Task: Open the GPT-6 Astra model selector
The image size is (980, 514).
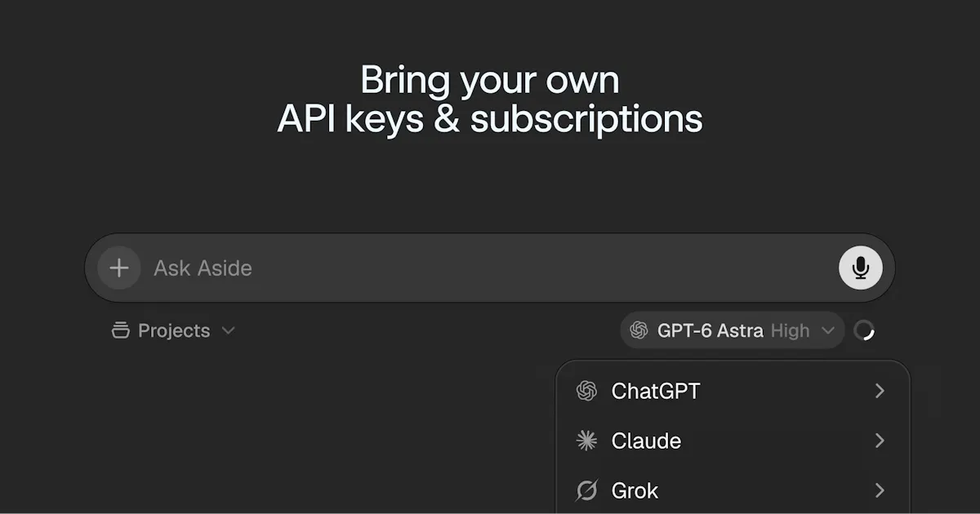Action: (733, 330)
